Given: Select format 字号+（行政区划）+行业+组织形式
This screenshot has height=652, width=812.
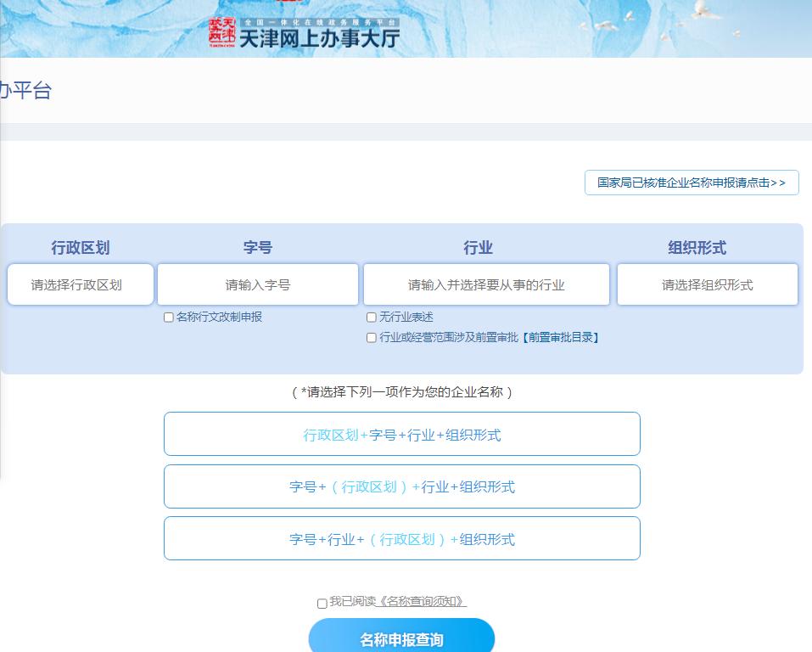Looking at the screenshot, I should (x=401, y=486).
